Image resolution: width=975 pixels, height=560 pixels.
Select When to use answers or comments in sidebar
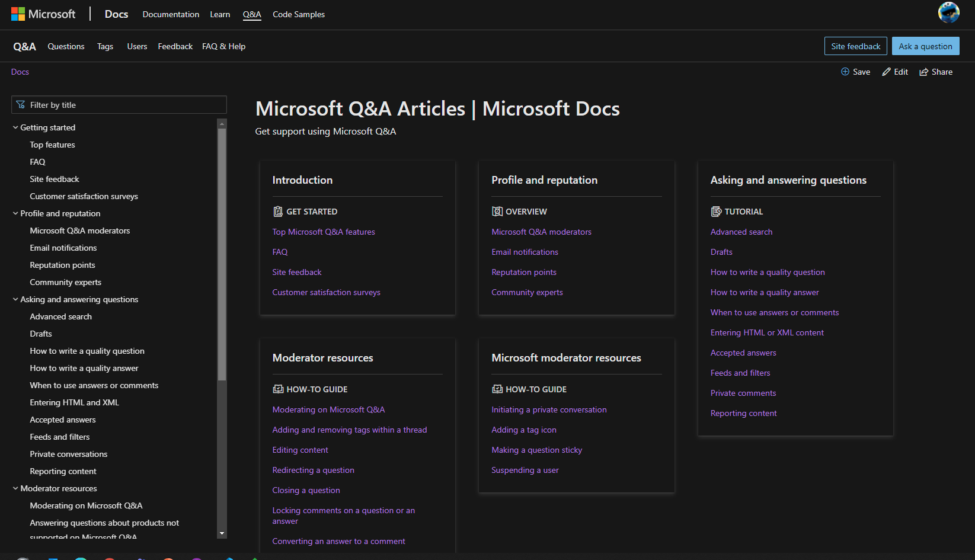click(94, 385)
